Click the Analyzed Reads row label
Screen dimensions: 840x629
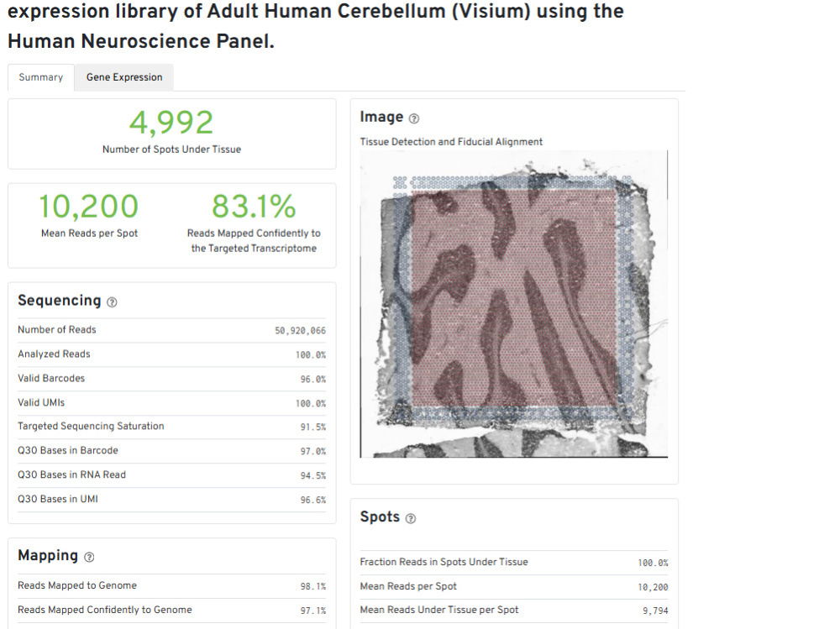[54, 354]
